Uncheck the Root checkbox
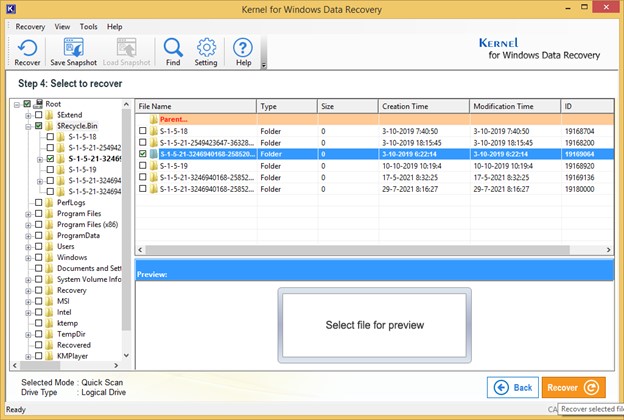This screenshot has height=420, width=624. [27, 104]
